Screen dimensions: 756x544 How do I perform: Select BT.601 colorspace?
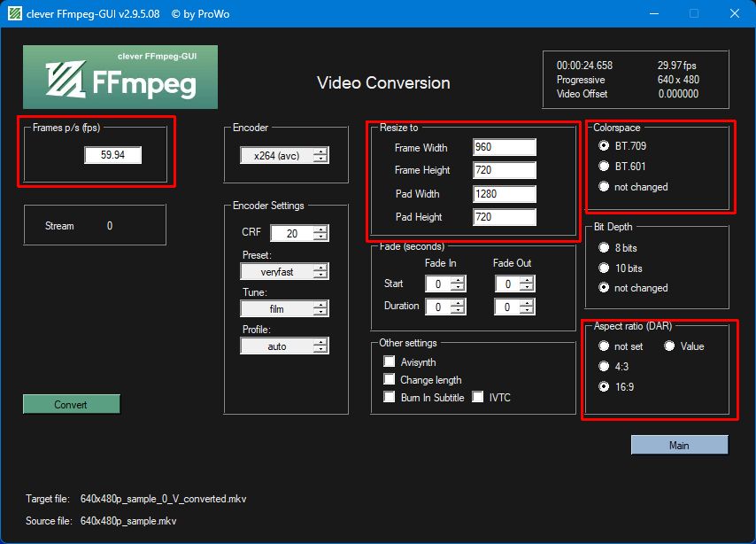[604, 166]
